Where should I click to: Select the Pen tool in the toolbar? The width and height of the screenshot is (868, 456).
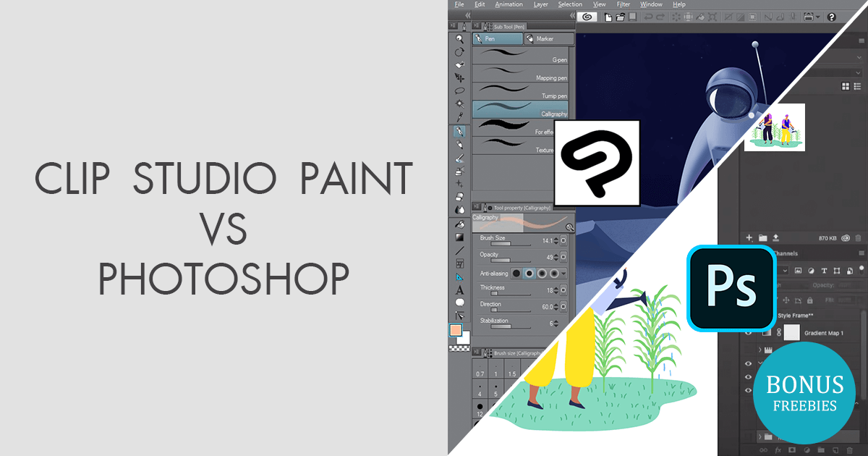459,131
